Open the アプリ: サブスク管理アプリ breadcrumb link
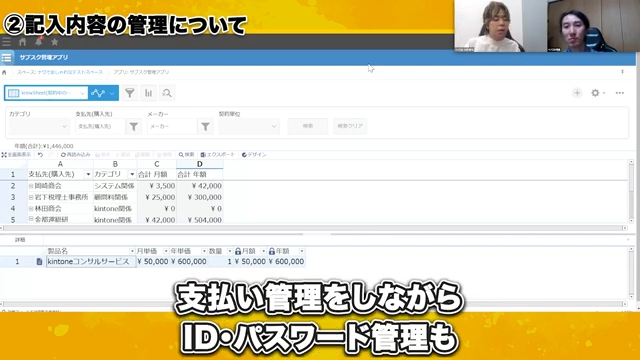 [x=141, y=72]
